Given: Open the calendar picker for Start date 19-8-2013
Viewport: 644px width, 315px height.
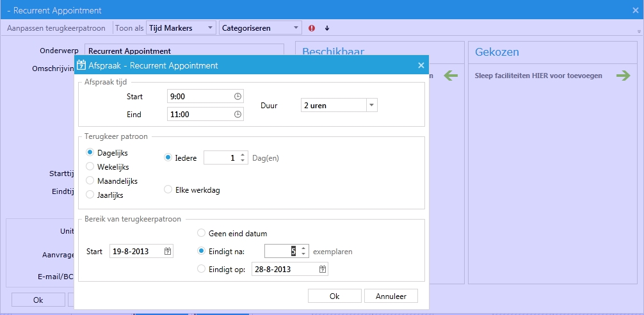Looking at the screenshot, I should (168, 252).
